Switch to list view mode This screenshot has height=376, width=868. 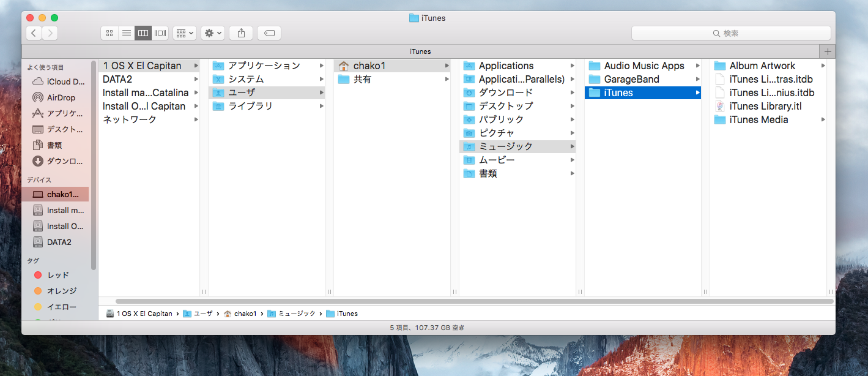coord(127,33)
